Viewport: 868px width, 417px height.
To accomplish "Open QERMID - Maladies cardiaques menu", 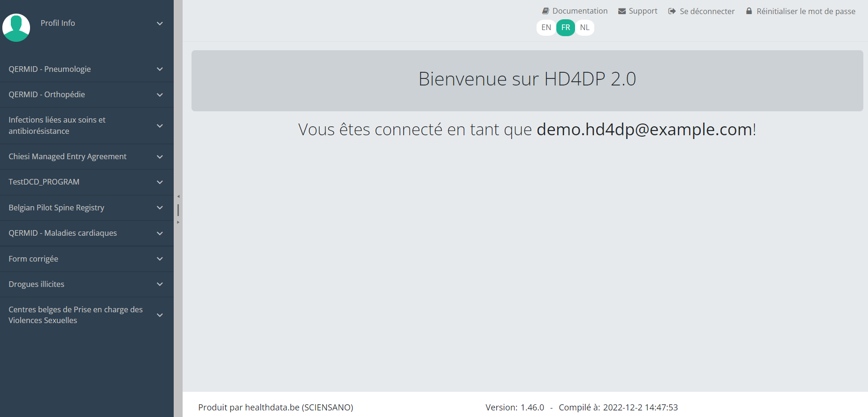I will [x=62, y=233].
